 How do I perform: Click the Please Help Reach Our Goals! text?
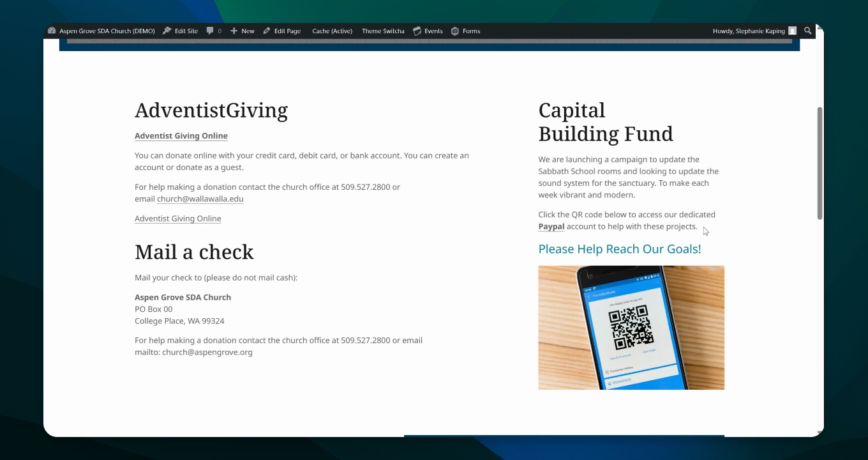coord(620,249)
